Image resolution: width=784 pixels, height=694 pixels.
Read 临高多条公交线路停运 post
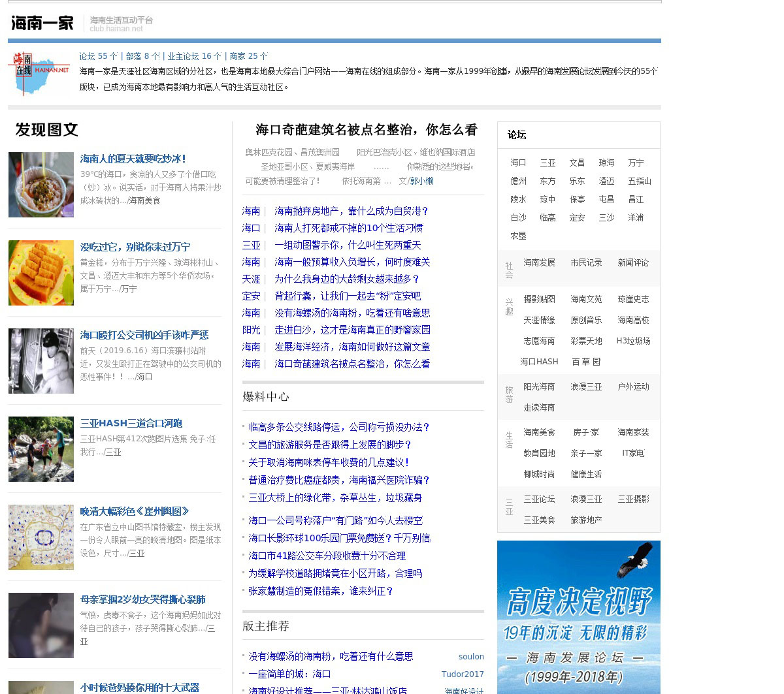click(338, 427)
